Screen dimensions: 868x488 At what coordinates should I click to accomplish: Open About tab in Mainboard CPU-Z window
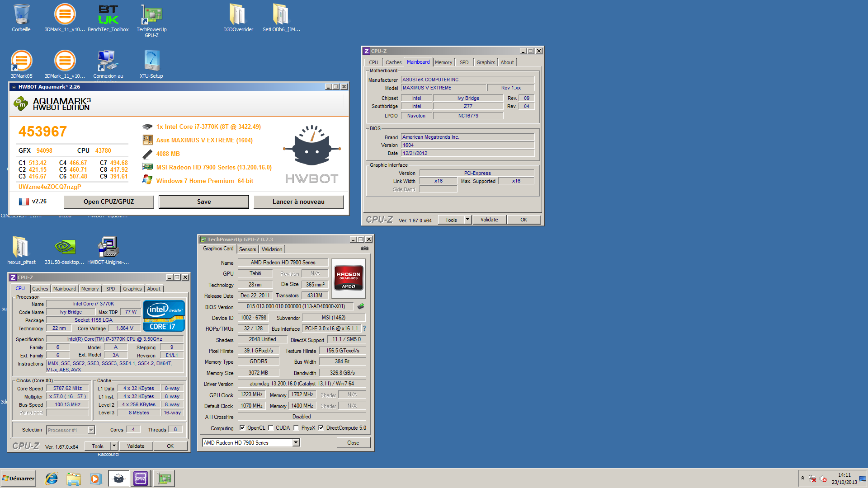tap(507, 62)
